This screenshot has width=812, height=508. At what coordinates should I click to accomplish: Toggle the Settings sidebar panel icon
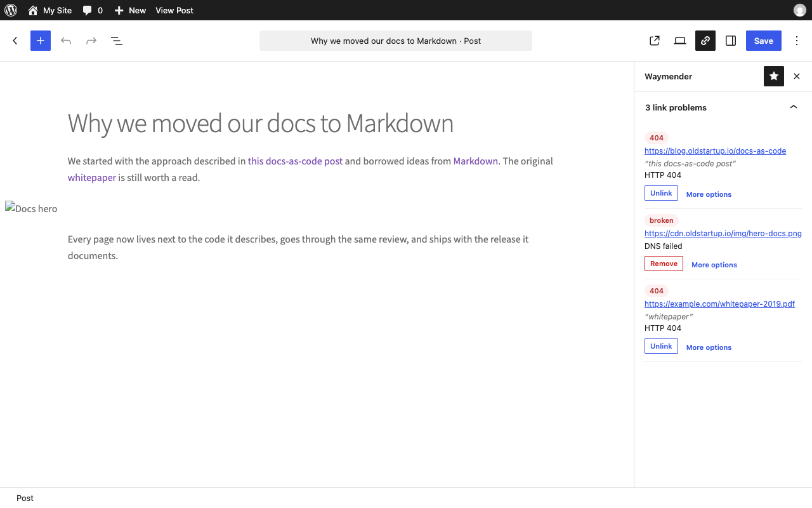[731, 41]
